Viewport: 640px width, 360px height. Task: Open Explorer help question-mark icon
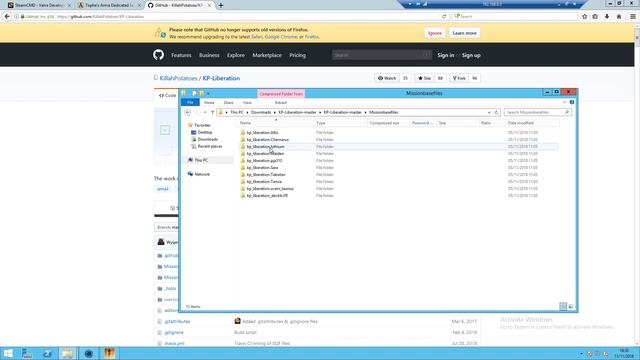572,102
